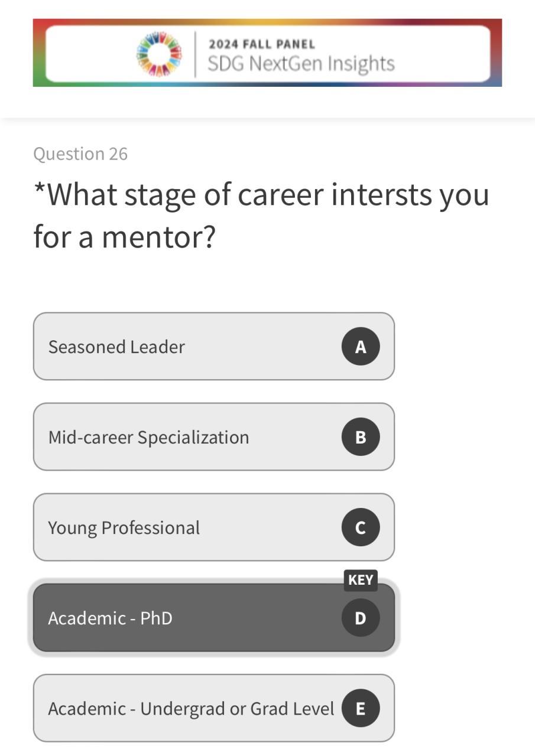The width and height of the screenshot is (535, 756).
Task: Click the vertical divider beside the SDG logo
Action: tap(195, 54)
